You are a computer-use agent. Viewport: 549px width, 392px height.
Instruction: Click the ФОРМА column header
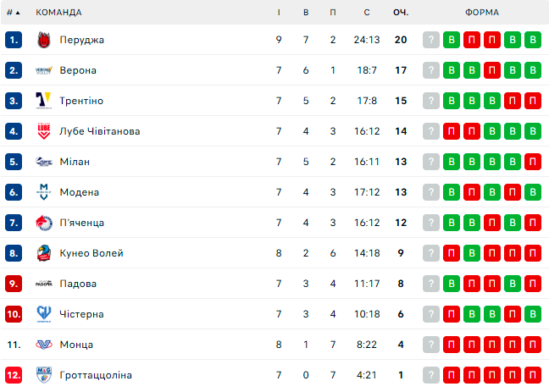[x=481, y=13]
